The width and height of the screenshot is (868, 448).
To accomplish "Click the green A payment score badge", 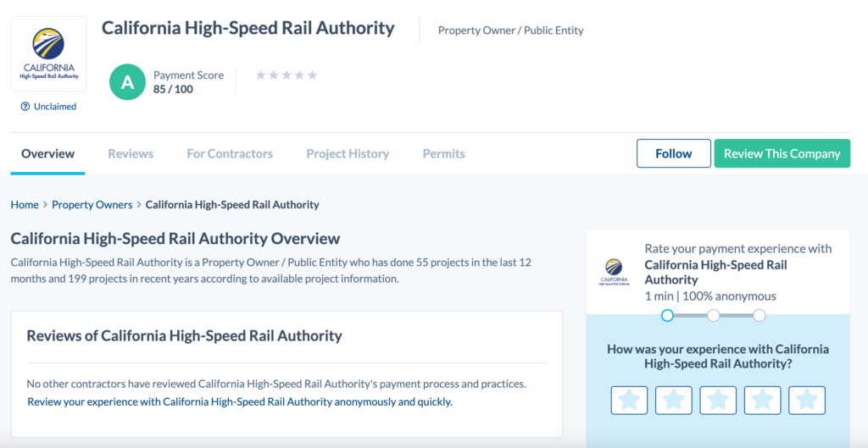I will point(127,82).
